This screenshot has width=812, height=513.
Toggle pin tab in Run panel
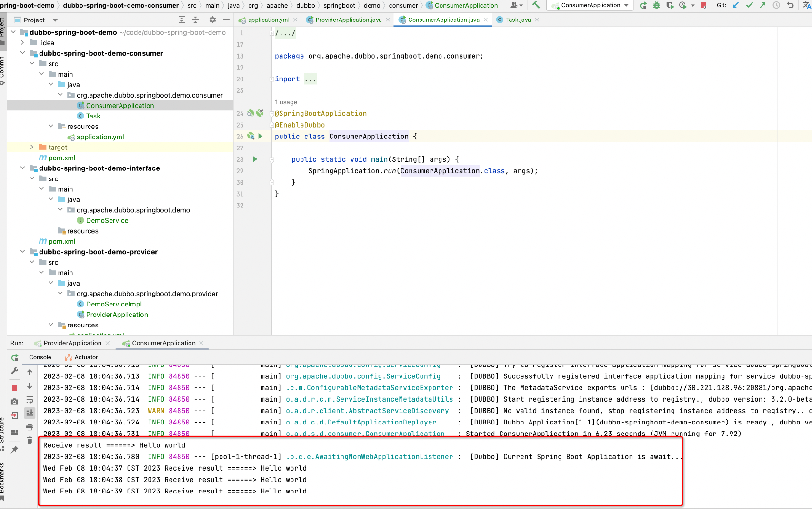tap(15, 449)
